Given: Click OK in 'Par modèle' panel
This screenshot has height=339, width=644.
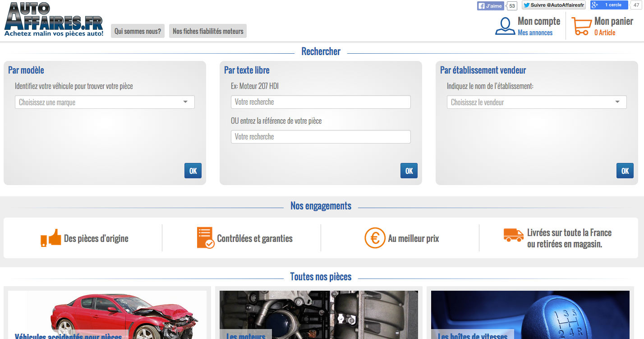Looking at the screenshot, I should click(x=193, y=171).
